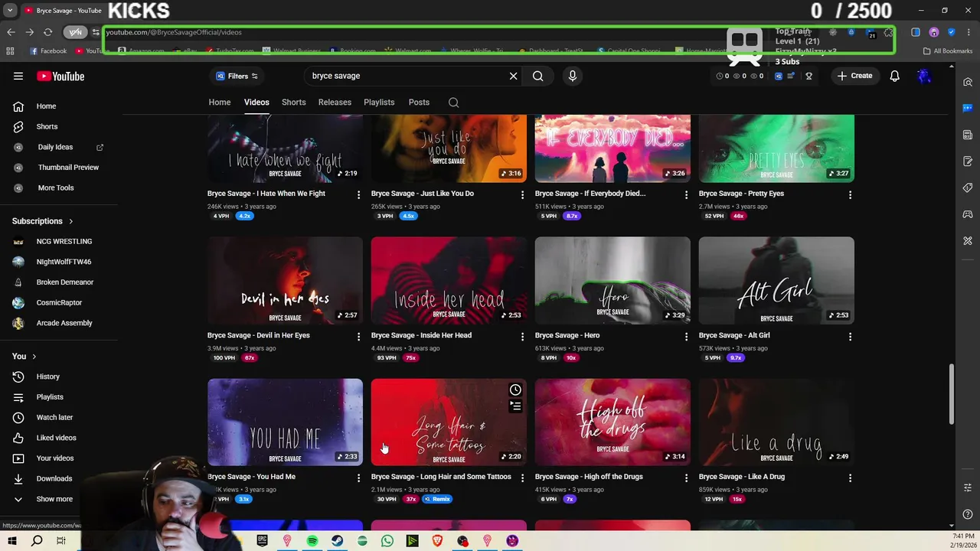This screenshot has width=980, height=551.
Task: Click the 46x badge under Pretty Eyes
Action: coord(738,216)
